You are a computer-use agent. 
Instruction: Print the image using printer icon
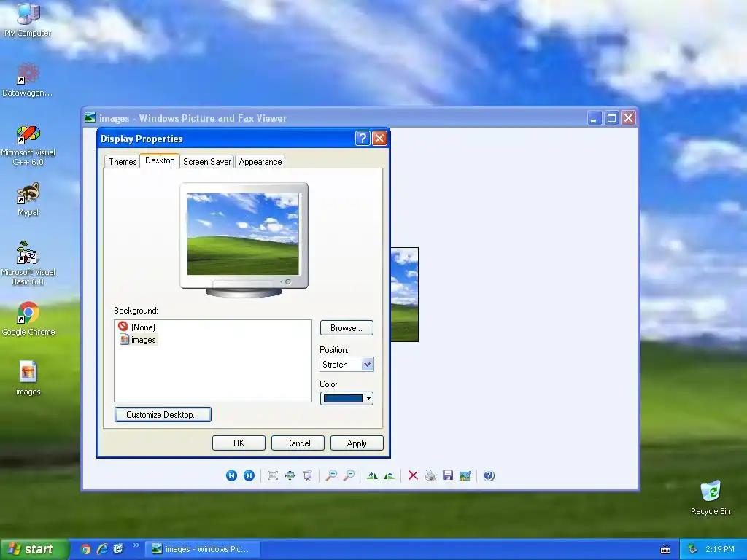[430, 475]
